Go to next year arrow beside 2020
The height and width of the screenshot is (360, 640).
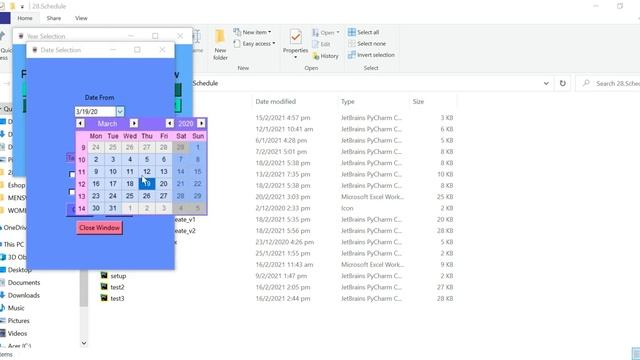[x=201, y=123]
